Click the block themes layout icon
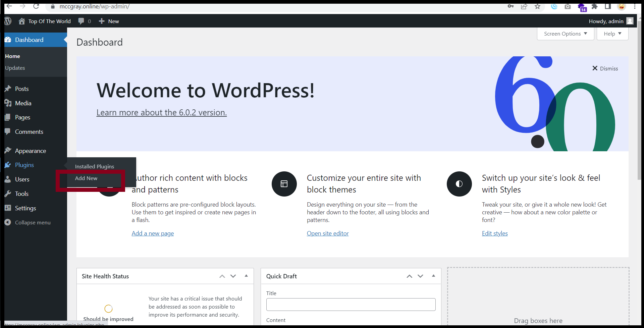This screenshot has height=328, width=644. click(x=284, y=184)
